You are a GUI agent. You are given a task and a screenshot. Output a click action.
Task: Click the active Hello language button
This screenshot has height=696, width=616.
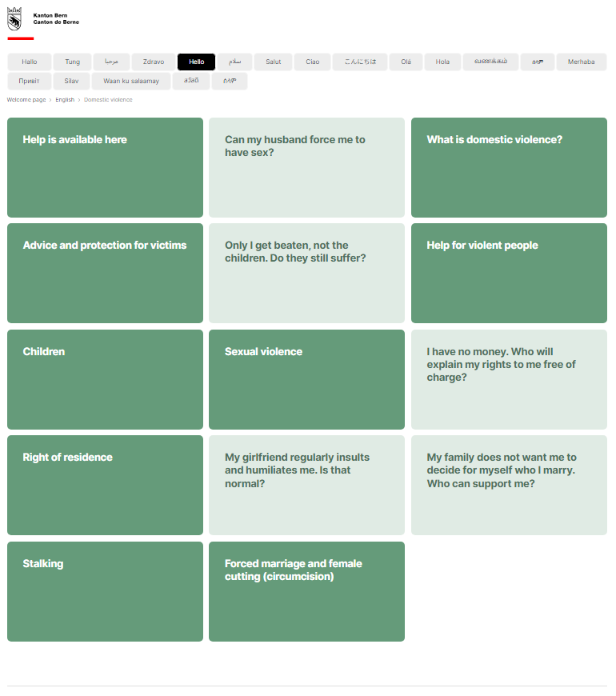click(196, 62)
